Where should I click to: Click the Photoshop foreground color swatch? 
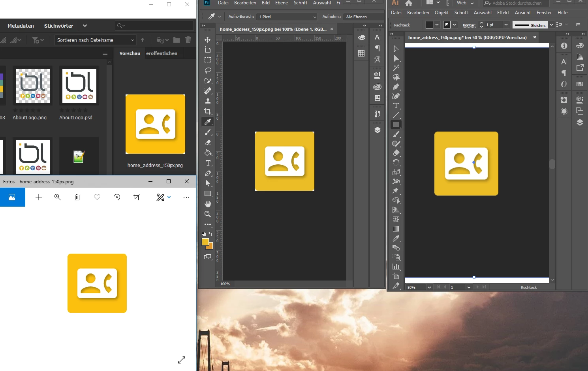click(205, 242)
